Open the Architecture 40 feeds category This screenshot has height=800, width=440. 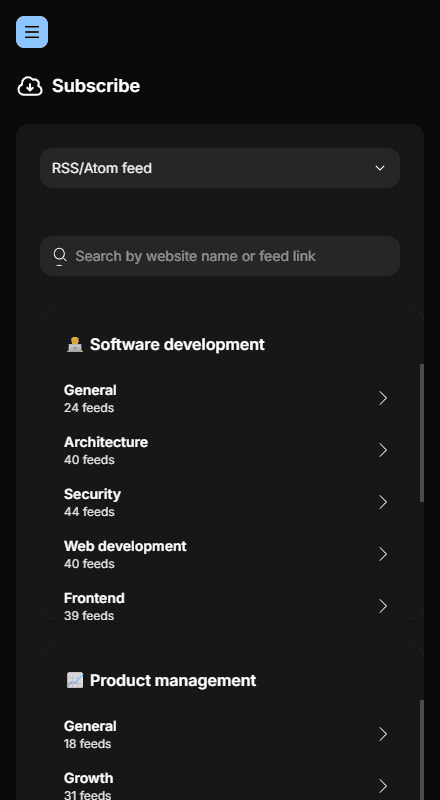click(x=228, y=450)
